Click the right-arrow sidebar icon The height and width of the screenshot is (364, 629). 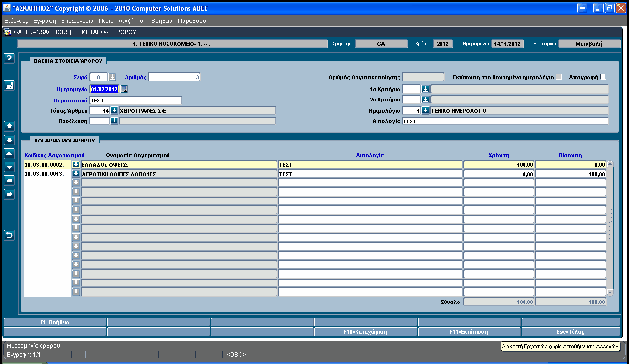coord(9,194)
